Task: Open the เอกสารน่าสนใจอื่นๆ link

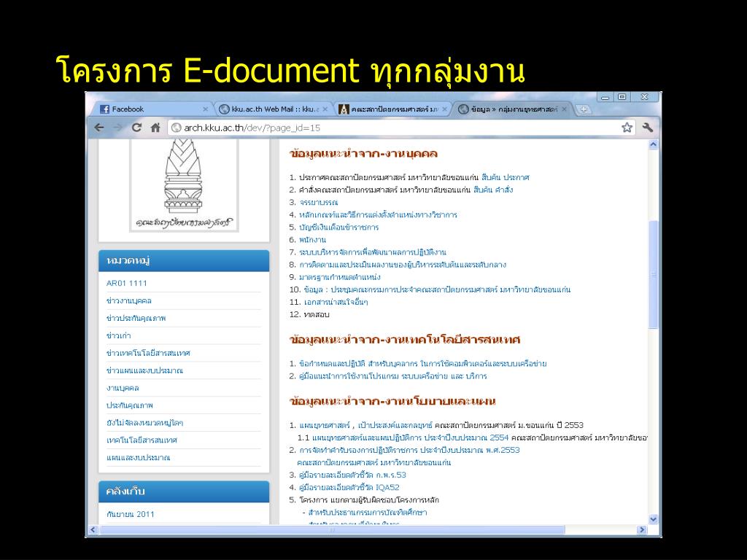Action: click(336, 302)
